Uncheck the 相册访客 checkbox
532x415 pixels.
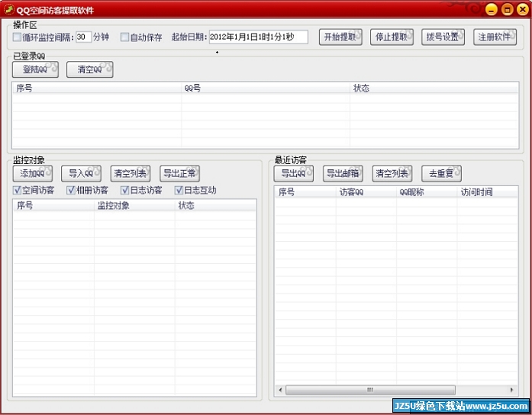tap(70, 190)
